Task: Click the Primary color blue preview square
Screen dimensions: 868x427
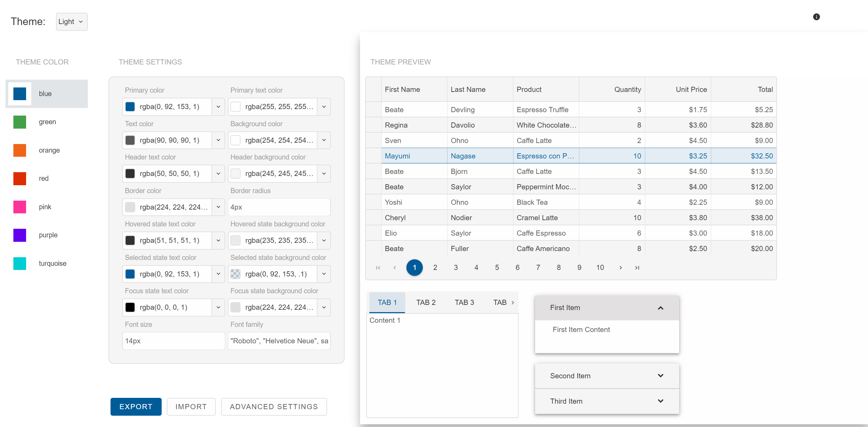Action: point(130,107)
